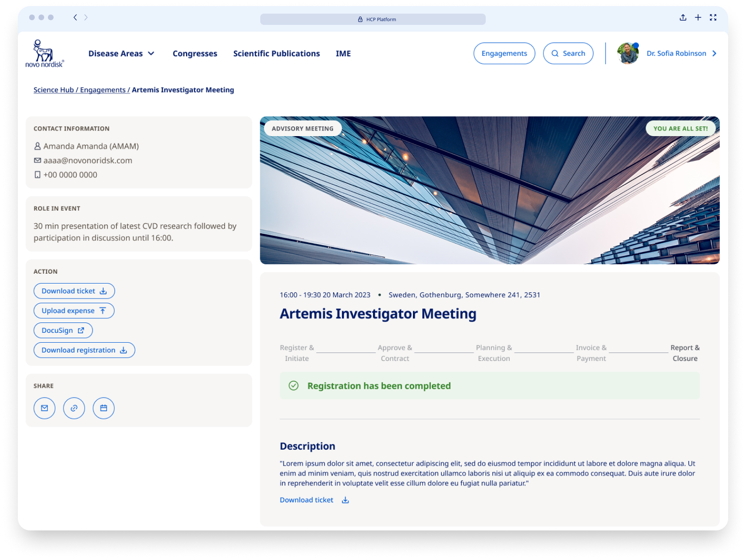
Task: Share the event via email icon
Action: point(45,408)
